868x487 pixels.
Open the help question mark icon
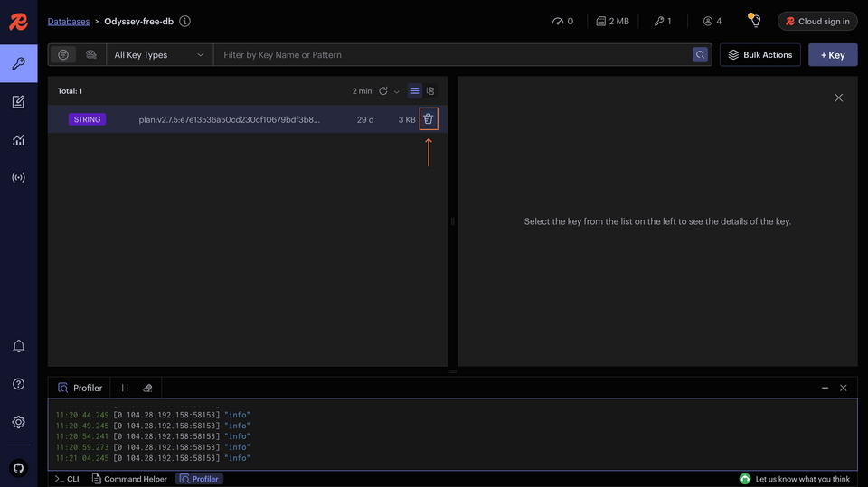(x=18, y=384)
